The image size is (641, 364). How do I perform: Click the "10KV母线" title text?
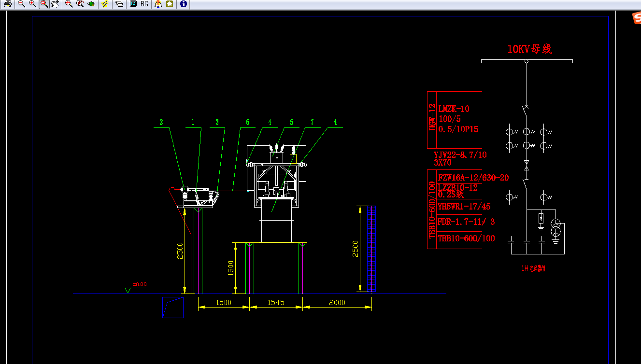point(529,49)
